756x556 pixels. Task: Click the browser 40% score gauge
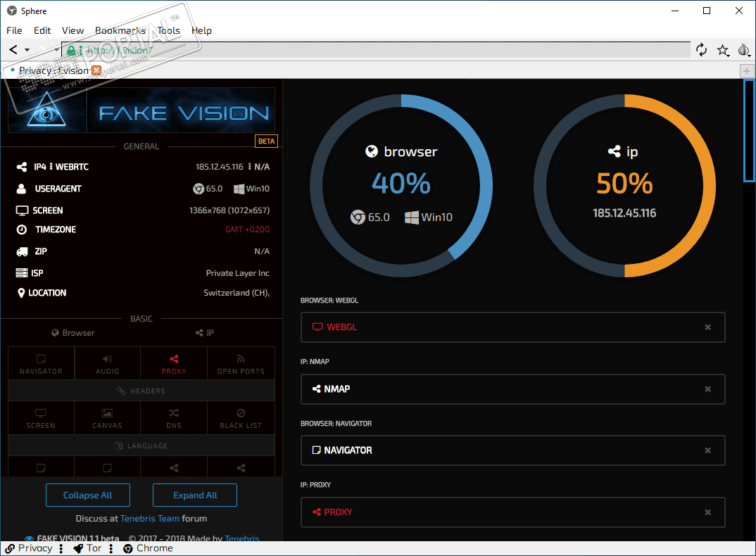pos(401,186)
